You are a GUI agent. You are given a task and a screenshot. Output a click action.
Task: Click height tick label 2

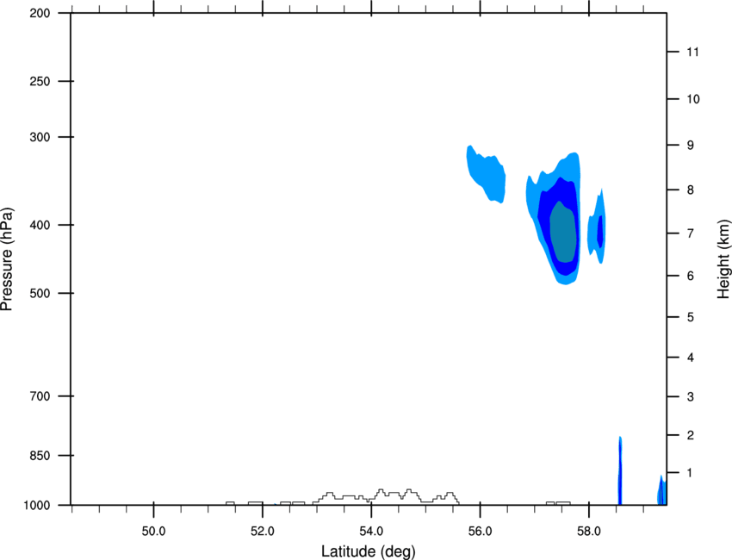point(691,435)
